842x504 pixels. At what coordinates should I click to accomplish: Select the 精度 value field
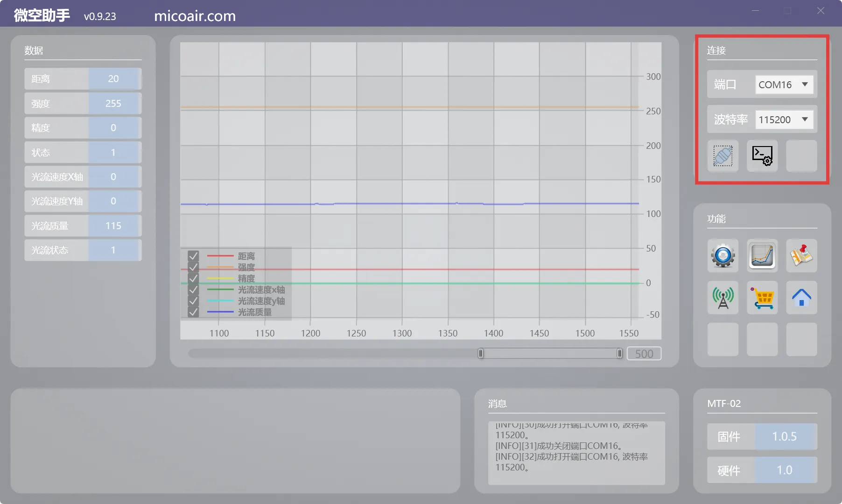coord(114,128)
